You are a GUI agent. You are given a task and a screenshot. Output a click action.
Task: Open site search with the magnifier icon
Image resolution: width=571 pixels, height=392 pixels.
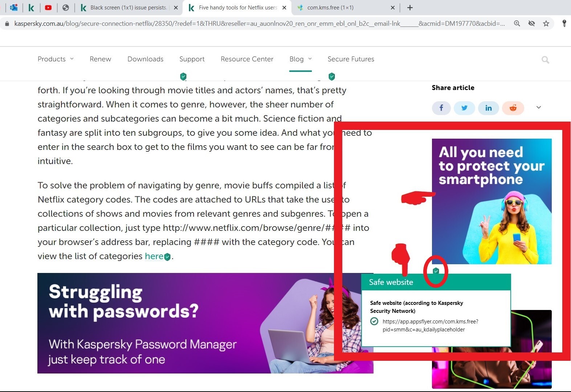[545, 60]
